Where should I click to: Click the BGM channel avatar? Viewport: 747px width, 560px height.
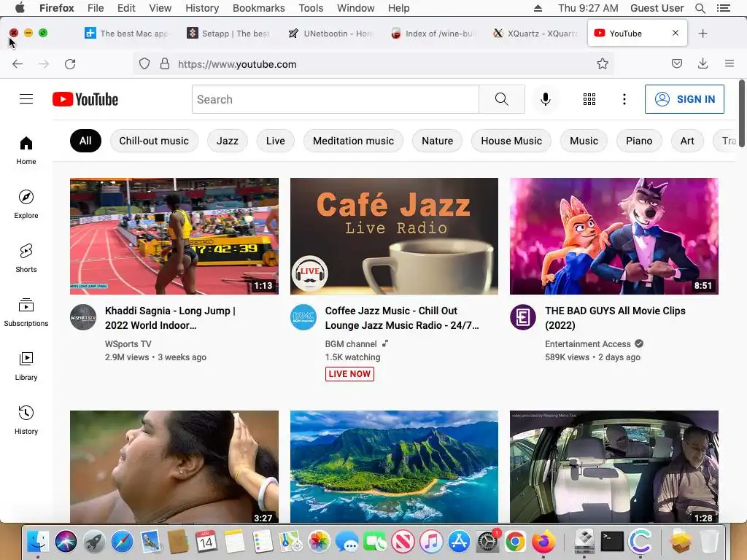point(303,317)
